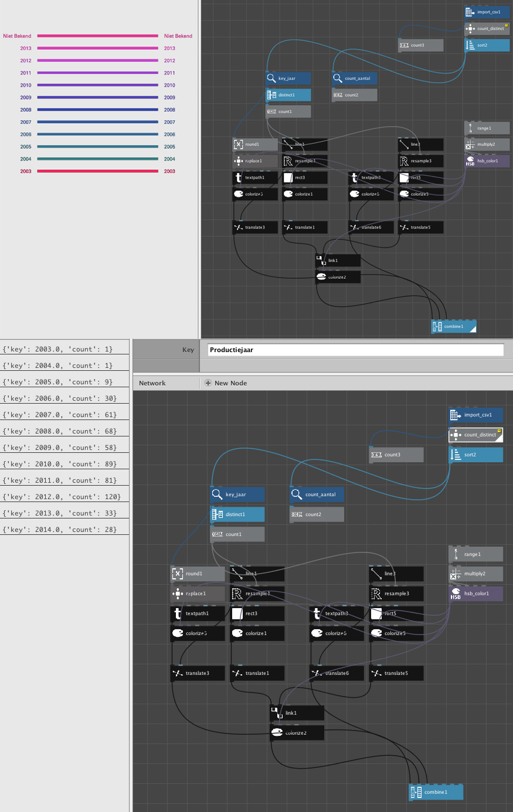Click import_csv1 node in the upper network view
The image size is (513, 812).
pos(487,12)
